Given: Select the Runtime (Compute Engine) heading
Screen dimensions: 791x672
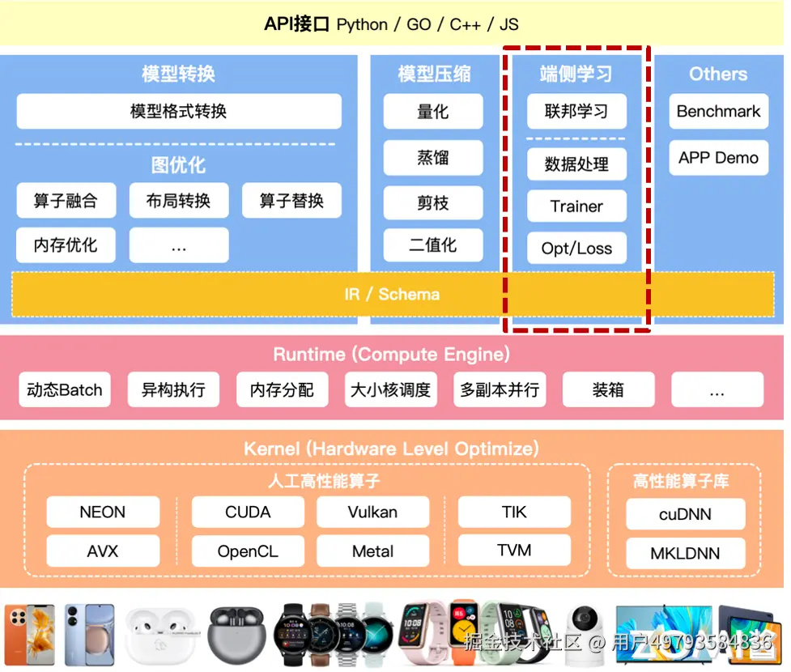Looking at the screenshot, I should tap(392, 354).
